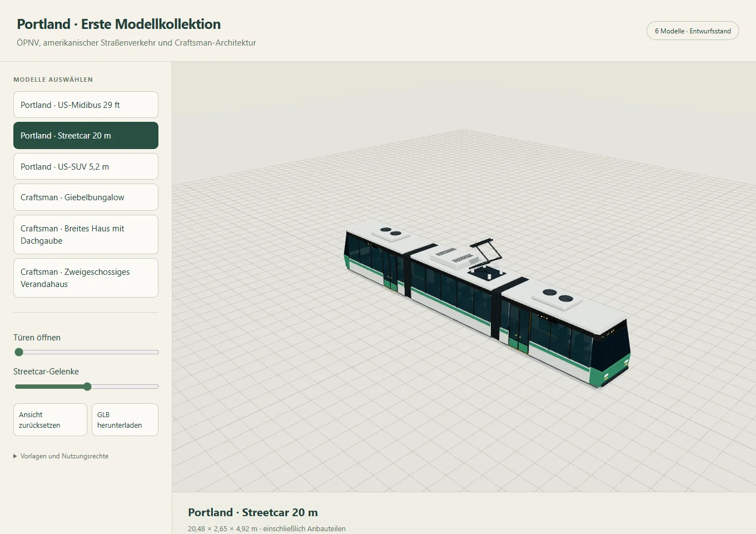The image size is (756, 534).
Task: Click the Streetcar-Gelenke slider handle
Action: click(87, 387)
